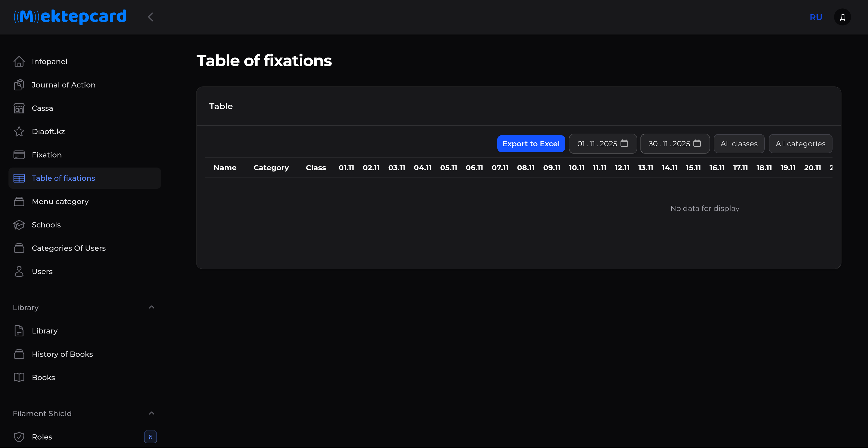Image resolution: width=868 pixels, height=448 pixels.
Task: Click the Roles shield icon
Action: tap(19, 437)
